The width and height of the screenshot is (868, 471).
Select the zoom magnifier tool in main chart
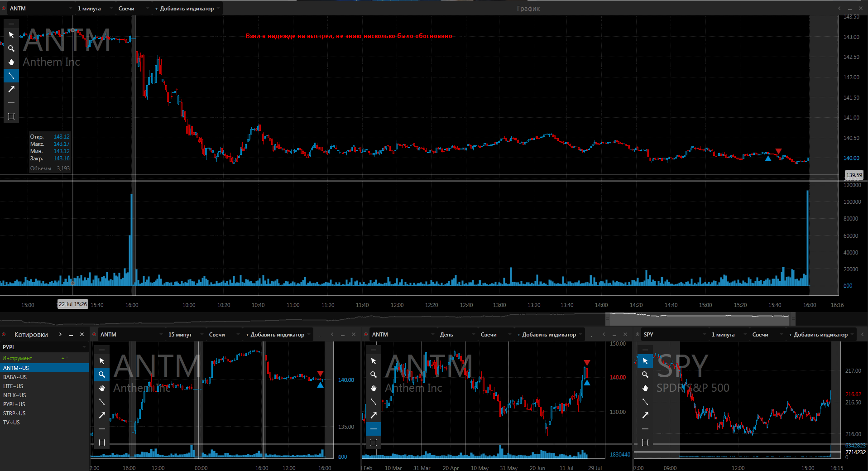point(11,48)
